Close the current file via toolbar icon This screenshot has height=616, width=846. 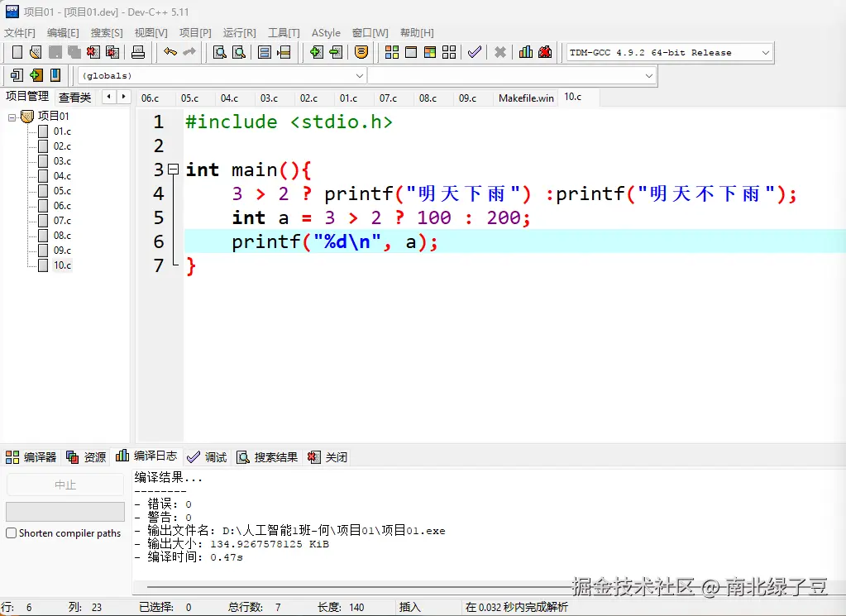(93, 52)
